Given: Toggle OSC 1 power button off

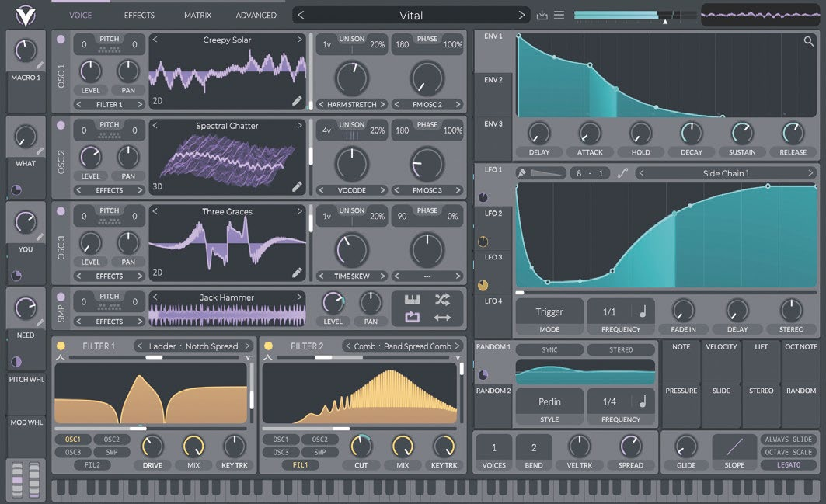Looking at the screenshot, I should [61, 40].
